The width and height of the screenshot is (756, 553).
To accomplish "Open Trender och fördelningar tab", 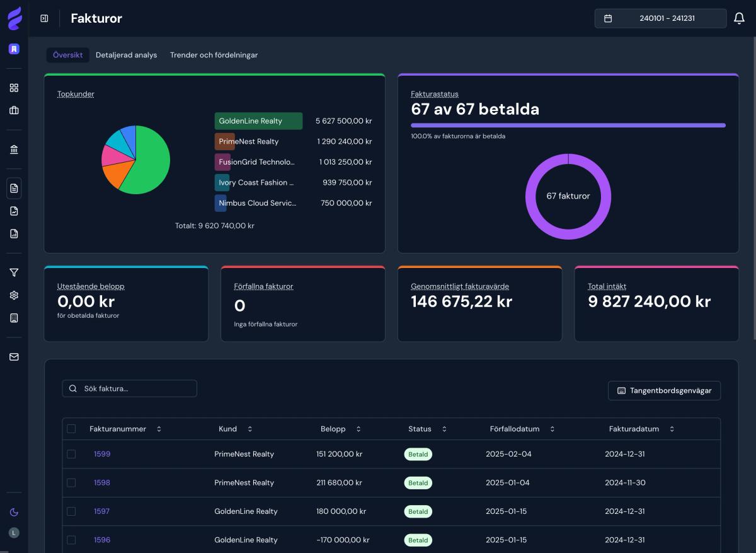I will 214,55.
